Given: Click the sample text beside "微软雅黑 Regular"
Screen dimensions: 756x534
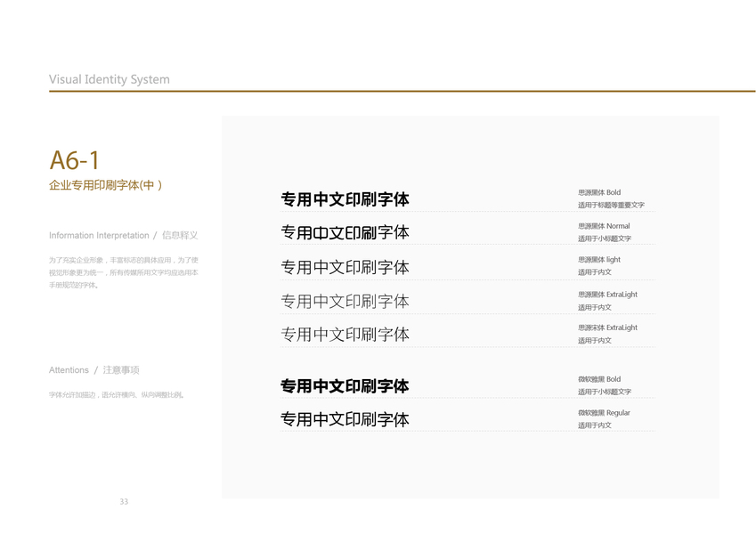Looking at the screenshot, I should 345,419.
